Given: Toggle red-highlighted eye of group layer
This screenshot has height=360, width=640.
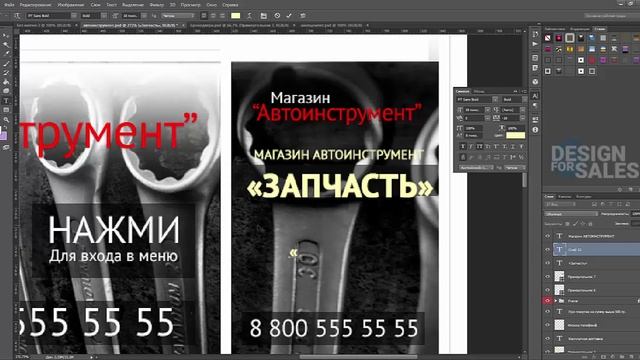Looking at the screenshot, I should 548,301.
